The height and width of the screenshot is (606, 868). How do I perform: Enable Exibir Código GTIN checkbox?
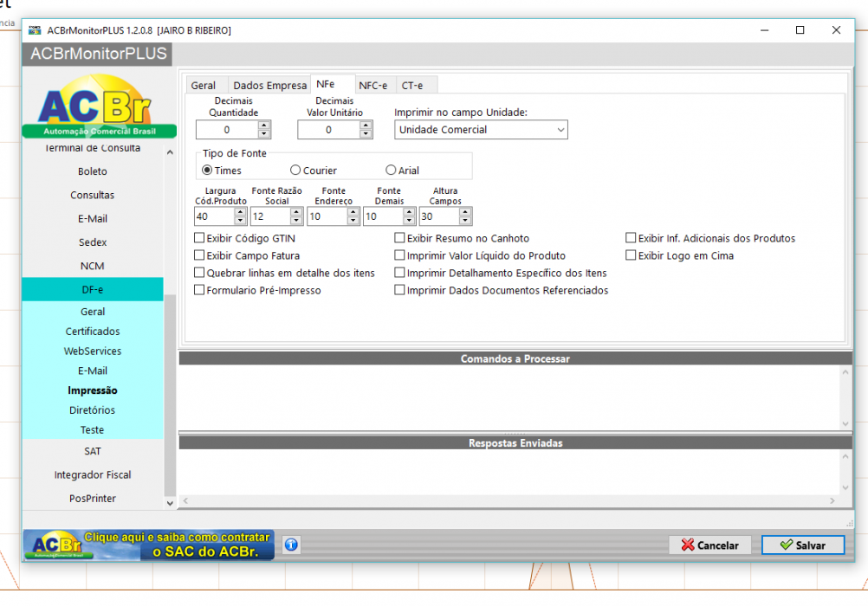click(x=199, y=238)
